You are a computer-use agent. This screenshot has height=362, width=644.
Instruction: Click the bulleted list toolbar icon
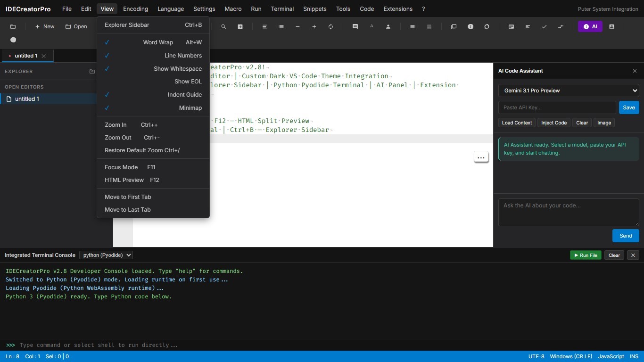[x=281, y=26]
